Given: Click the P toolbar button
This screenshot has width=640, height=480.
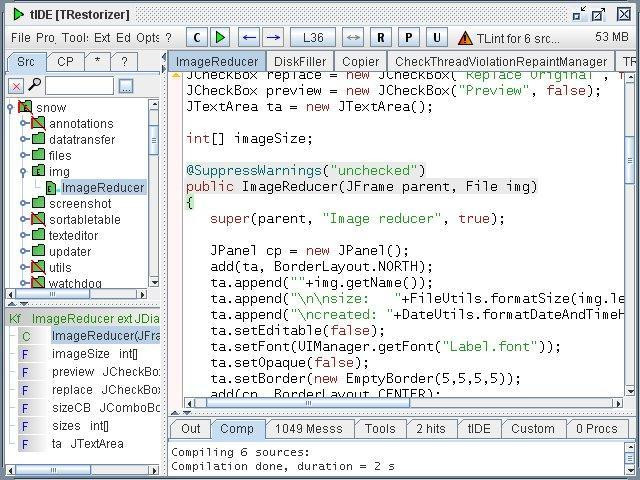Looking at the screenshot, I should (409, 38).
